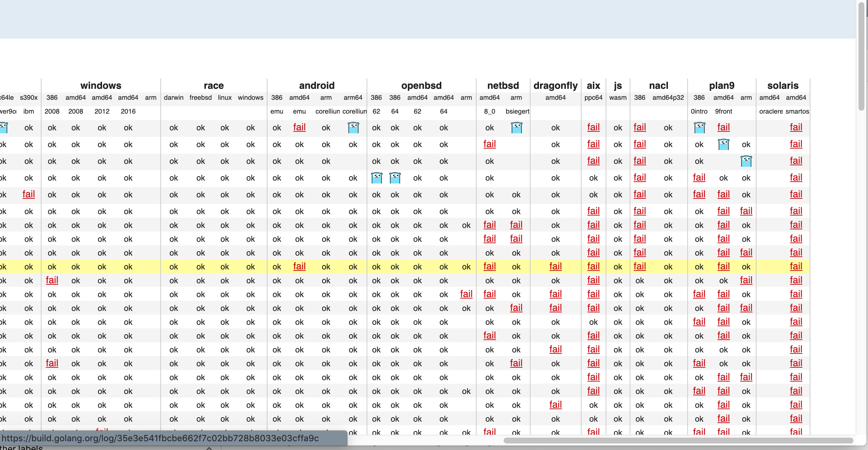
Task: Open the nacl 386 fail link in the first row
Action: click(x=640, y=127)
